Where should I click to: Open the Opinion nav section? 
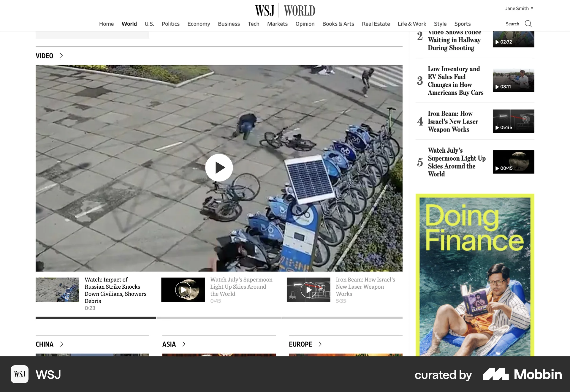point(305,24)
